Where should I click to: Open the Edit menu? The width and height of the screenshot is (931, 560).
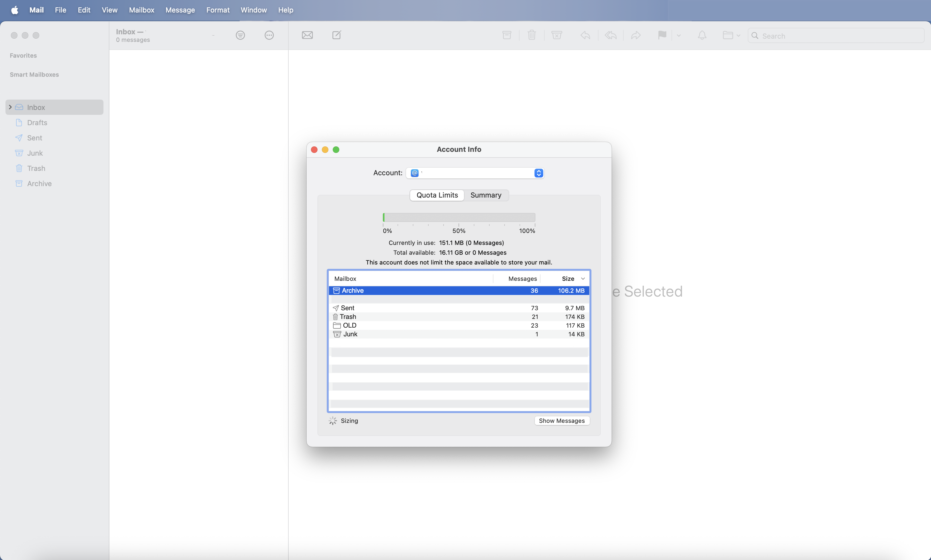pyautogui.click(x=84, y=10)
